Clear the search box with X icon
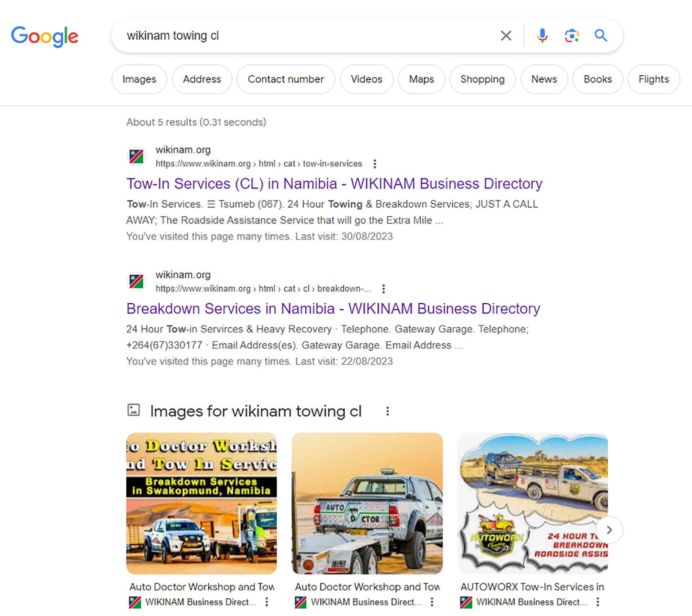 [x=506, y=36]
